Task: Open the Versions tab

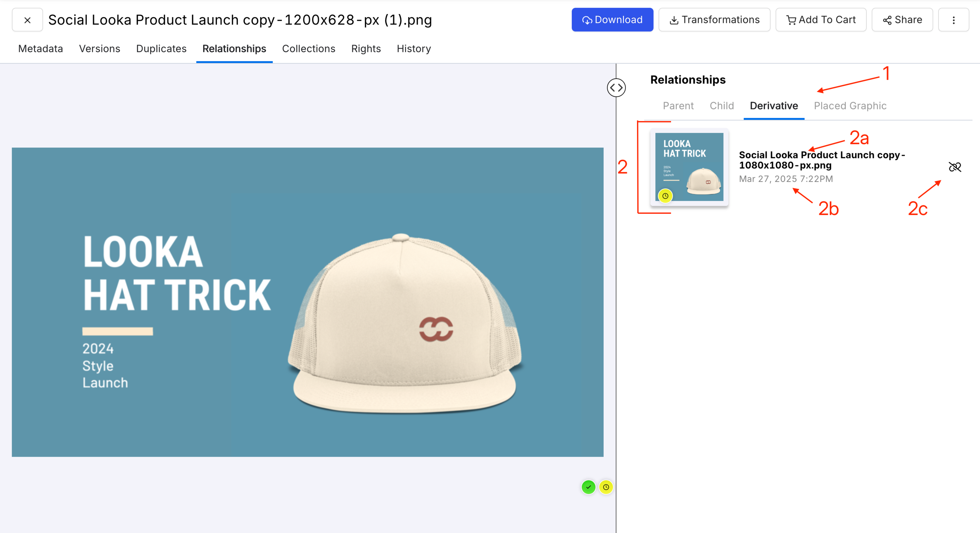Action: coord(99,49)
